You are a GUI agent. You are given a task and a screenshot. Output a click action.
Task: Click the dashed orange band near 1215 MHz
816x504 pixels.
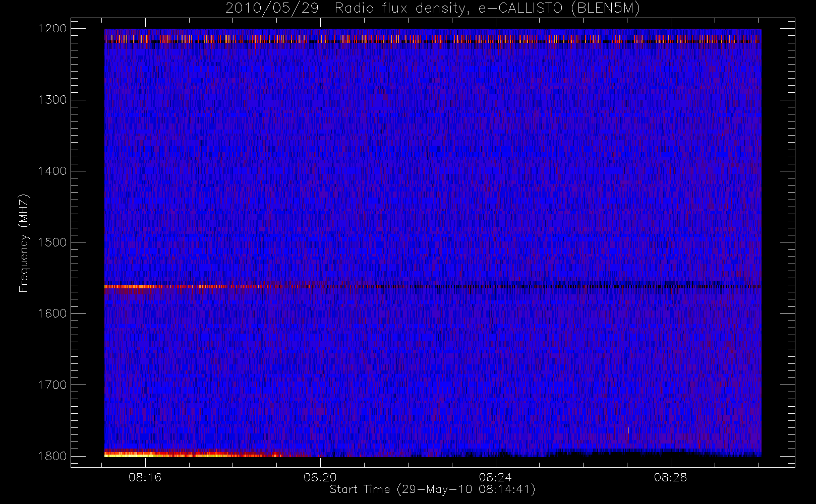(x=432, y=39)
